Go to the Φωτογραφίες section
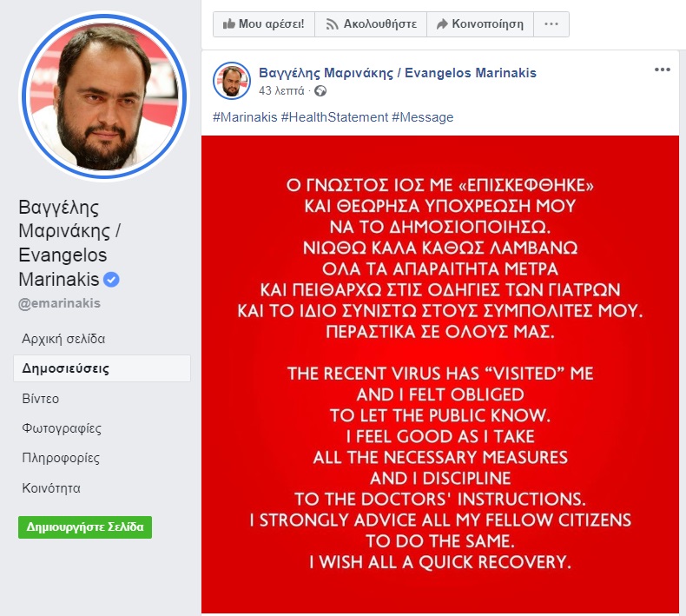Screen dimensions: 686x616 62,428
